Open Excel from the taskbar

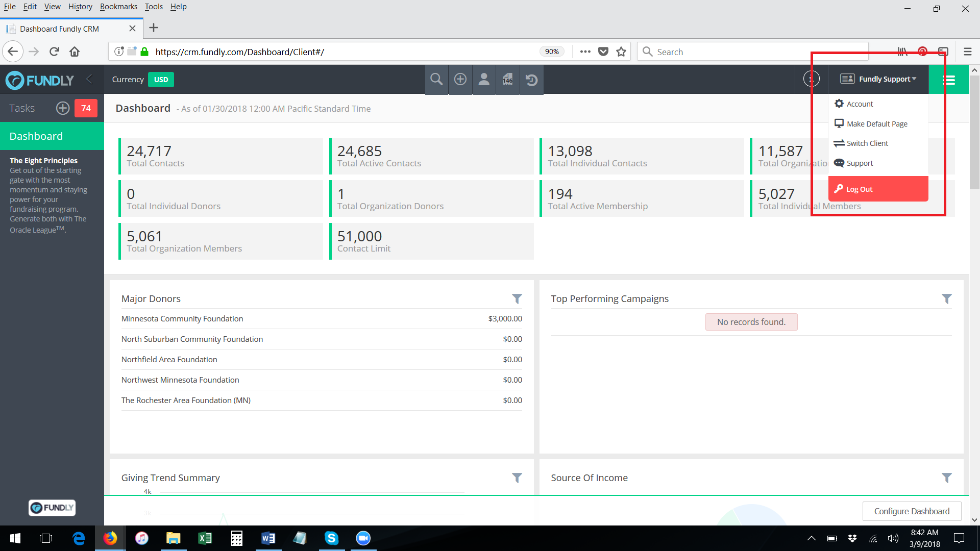(x=205, y=538)
